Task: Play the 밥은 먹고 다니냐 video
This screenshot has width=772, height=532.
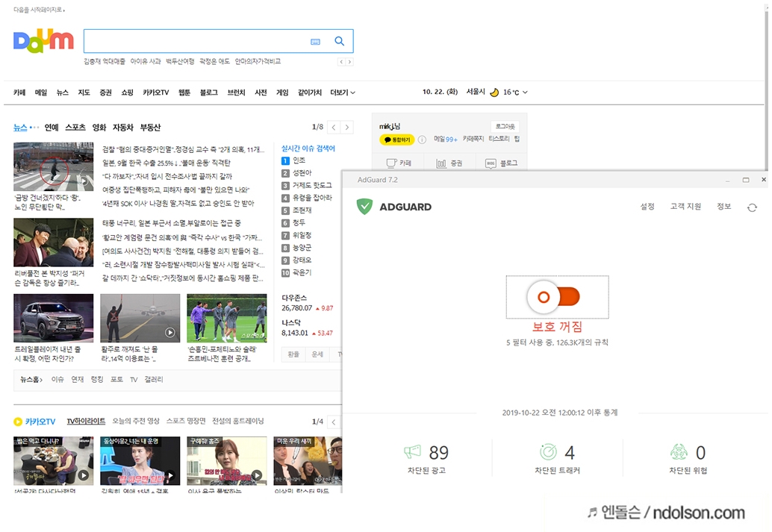Action: 53,460
